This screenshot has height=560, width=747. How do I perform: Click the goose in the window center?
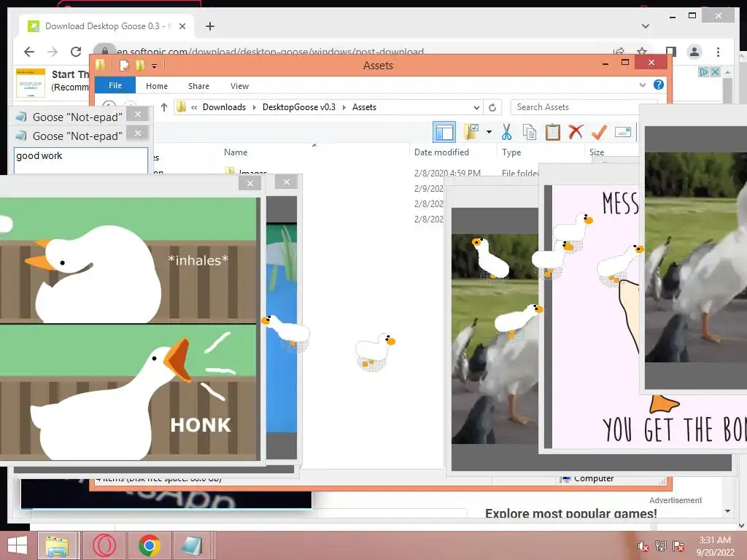coord(376,351)
